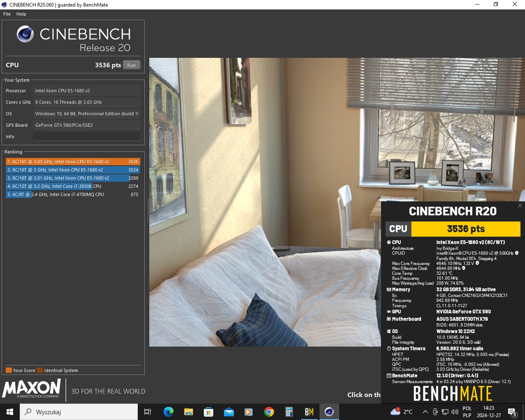This screenshot has height=420, width=525.
Task: Select ranking row 2 scoring 3524
Action: point(73,170)
